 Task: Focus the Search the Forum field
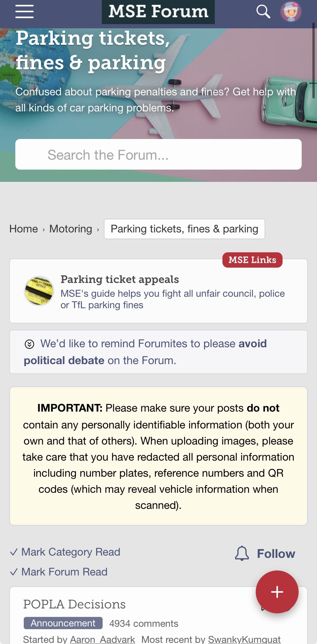(x=158, y=155)
